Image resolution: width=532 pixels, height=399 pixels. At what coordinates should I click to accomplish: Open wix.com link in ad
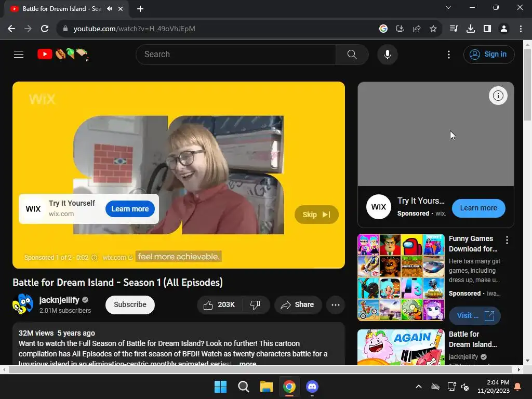pos(117,258)
